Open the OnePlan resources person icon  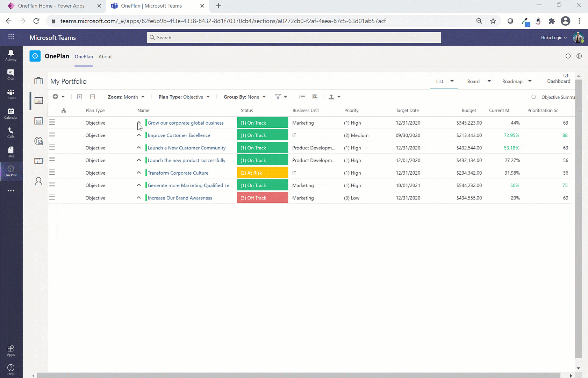(x=38, y=181)
